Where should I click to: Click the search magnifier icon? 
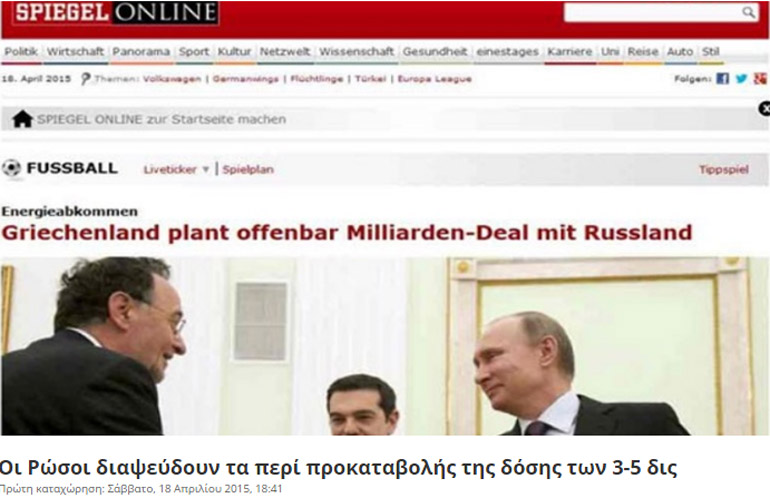[x=748, y=12]
